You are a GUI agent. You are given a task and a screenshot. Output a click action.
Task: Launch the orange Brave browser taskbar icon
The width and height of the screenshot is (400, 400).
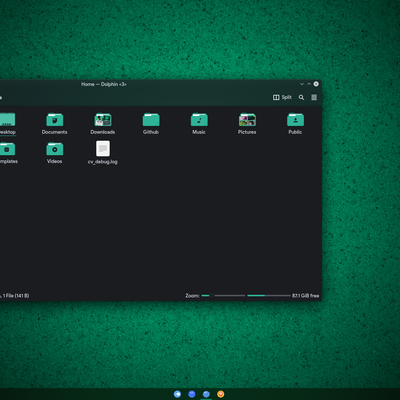[220, 394]
